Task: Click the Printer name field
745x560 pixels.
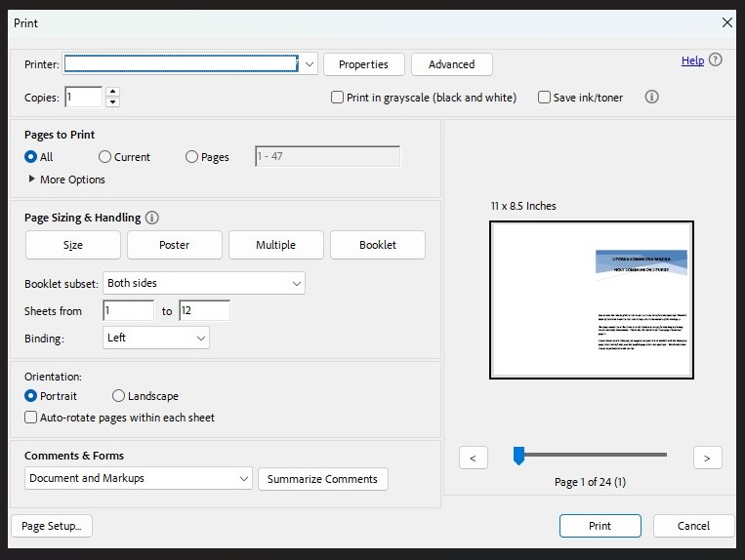Action: [x=182, y=63]
